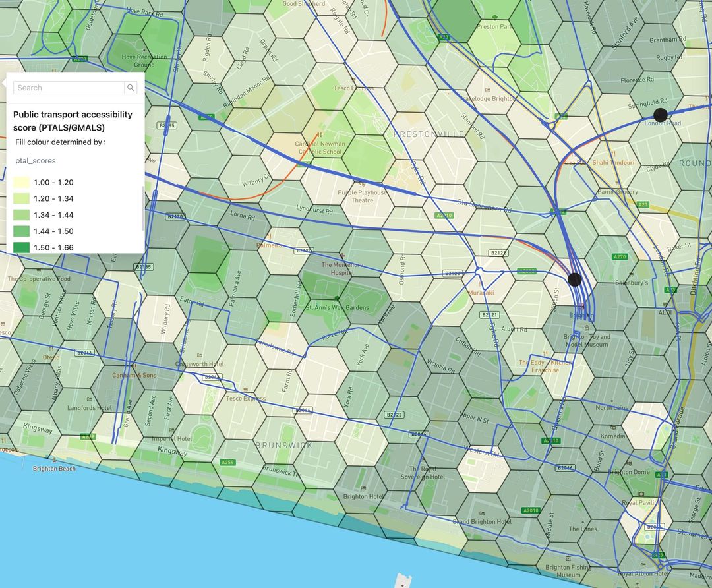Click the Public transport accessibility score title
The width and height of the screenshot is (712, 588).
point(73,121)
